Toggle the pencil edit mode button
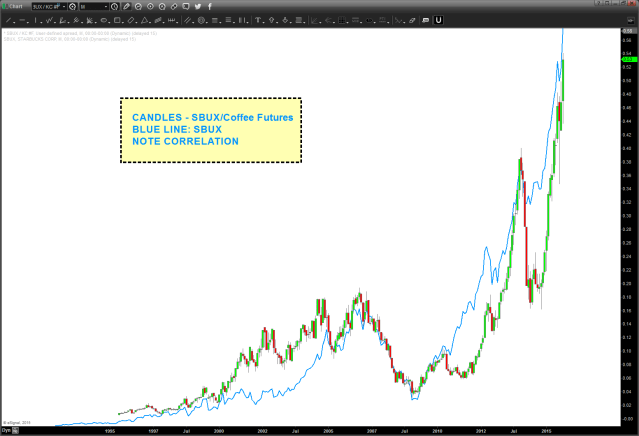639x436 pixels. (126, 7)
